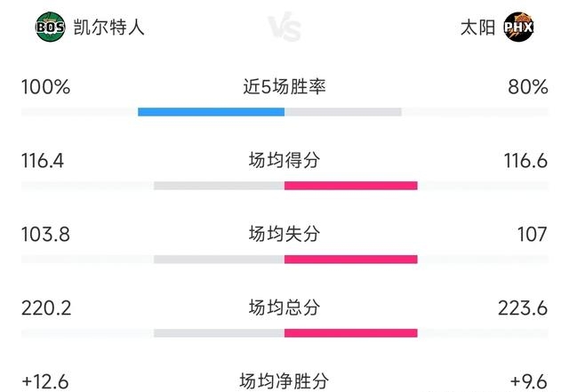The height and width of the screenshot is (392, 569).
Task: Click the Suns 116.6 scoring average
Action: pyautogui.click(x=525, y=161)
